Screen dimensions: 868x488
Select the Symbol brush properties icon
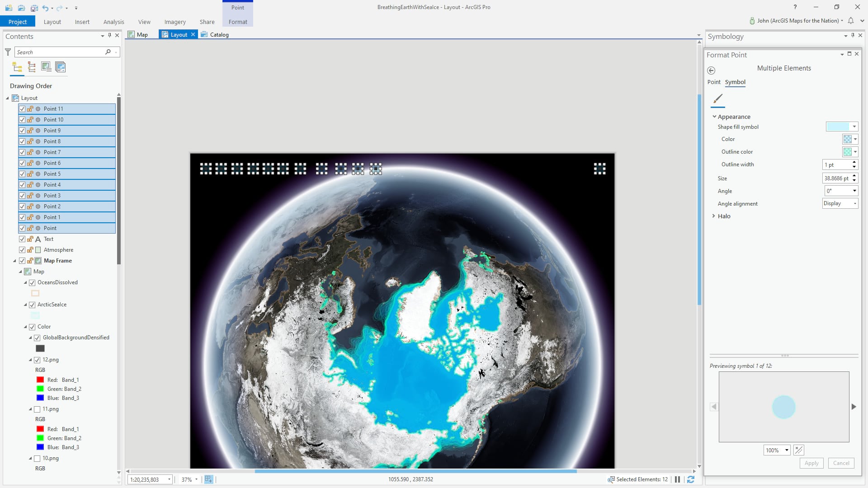tap(718, 99)
